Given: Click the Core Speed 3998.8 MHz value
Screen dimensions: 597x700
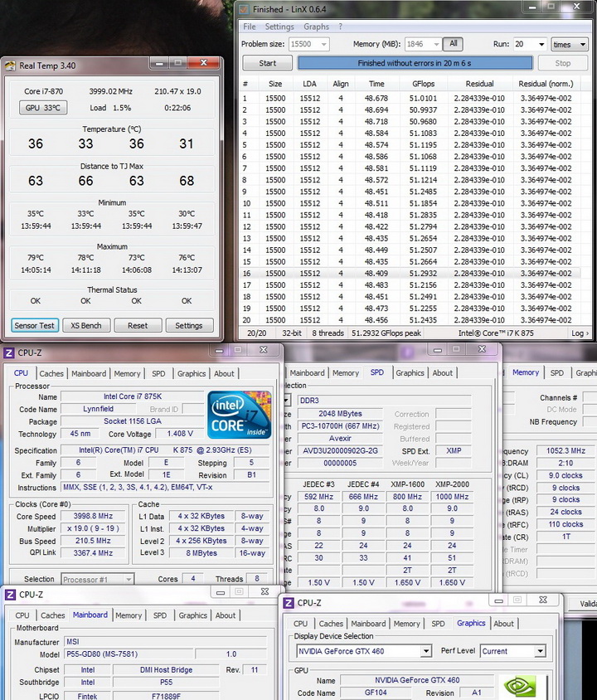Looking at the screenshot, I should coord(93,516).
